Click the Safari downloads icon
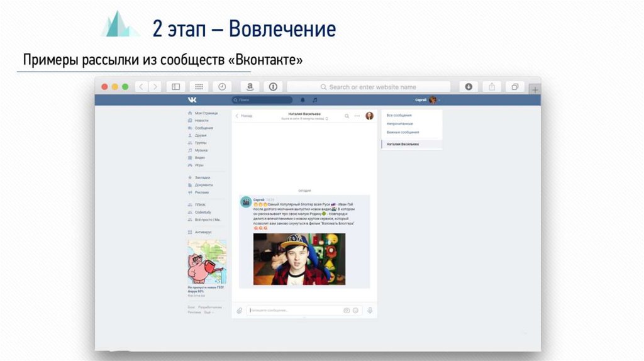Image resolution: width=644 pixels, height=361 pixels. (469, 87)
